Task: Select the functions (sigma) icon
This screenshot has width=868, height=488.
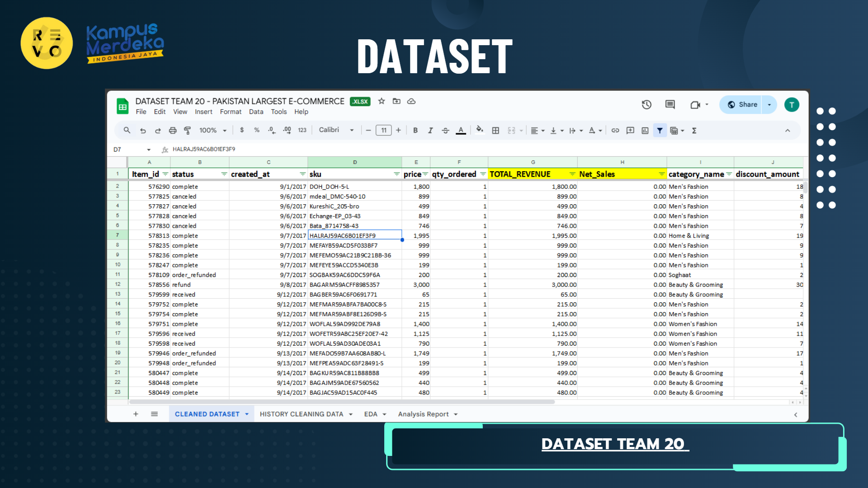Action: click(x=694, y=130)
